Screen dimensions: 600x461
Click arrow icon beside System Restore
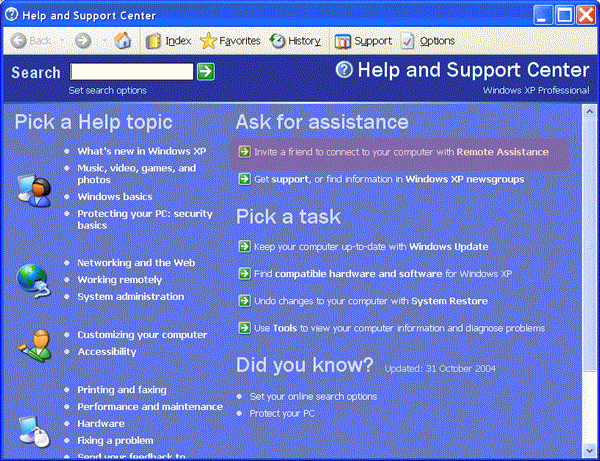tap(245, 301)
